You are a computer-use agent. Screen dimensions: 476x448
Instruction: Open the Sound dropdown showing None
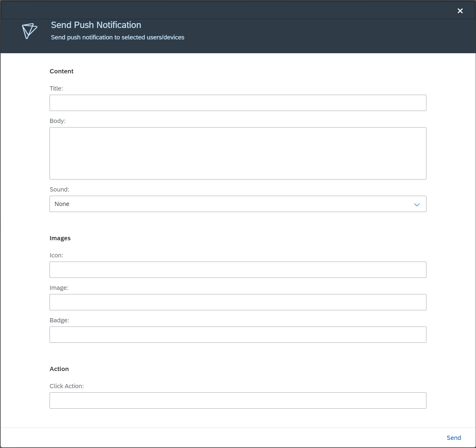click(238, 204)
